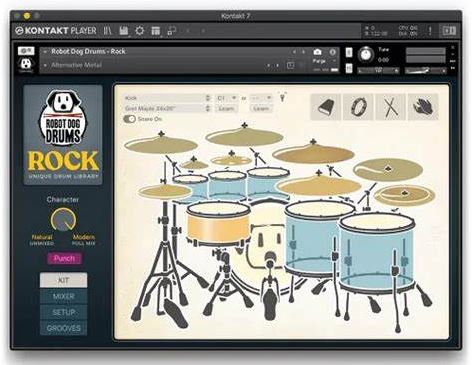Click the Robot Dog instrument icon in header
Image resolution: width=472 pixels, height=365 pixels.
coord(26,64)
